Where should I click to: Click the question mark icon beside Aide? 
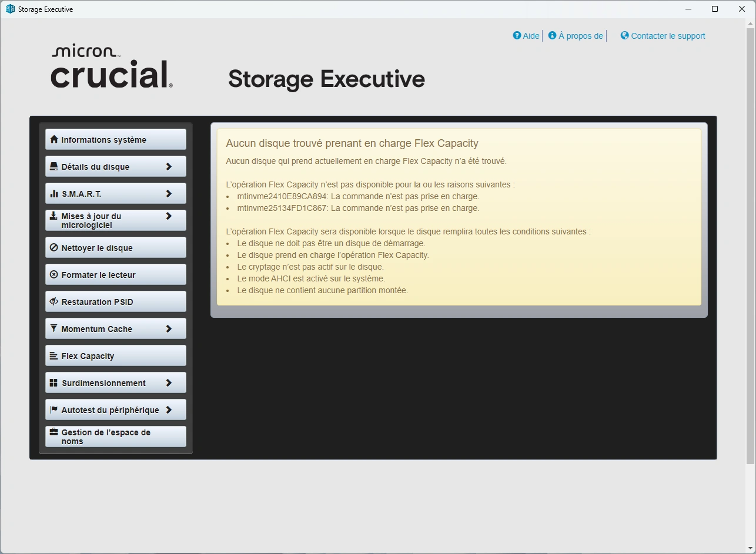pos(517,35)
